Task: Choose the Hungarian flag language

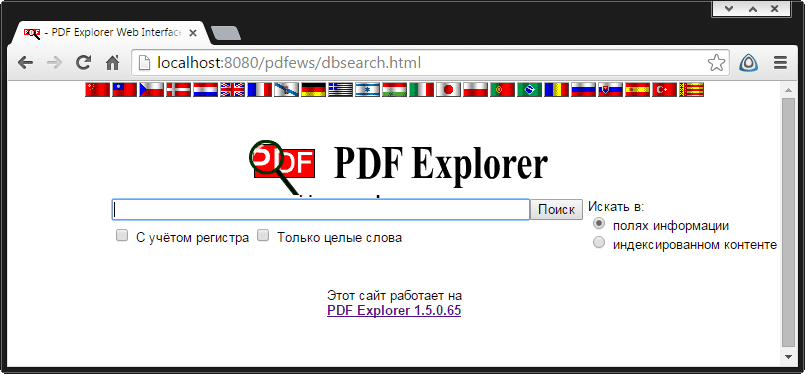Action: [x=394, y=89]
